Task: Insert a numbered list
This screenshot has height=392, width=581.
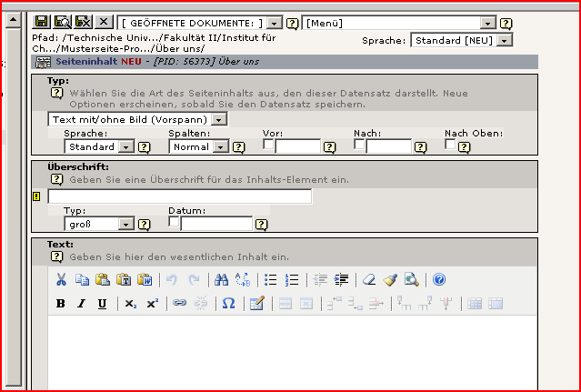Action: (292, 280)
